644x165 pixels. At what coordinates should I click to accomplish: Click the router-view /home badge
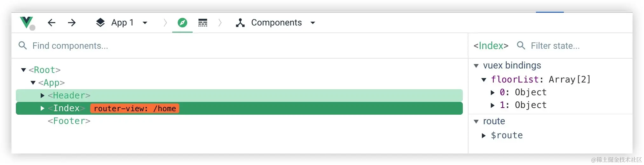click(135, 109)
